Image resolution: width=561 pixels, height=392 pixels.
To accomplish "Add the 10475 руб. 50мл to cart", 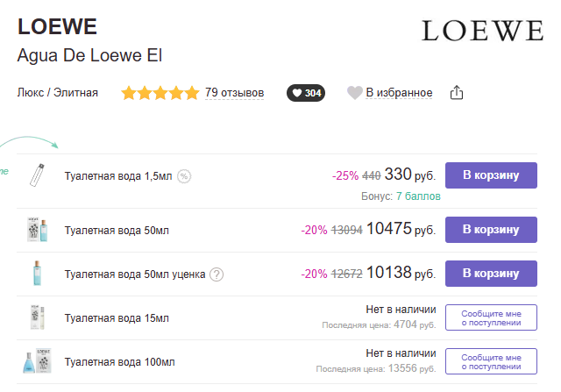I will [491, 230].
